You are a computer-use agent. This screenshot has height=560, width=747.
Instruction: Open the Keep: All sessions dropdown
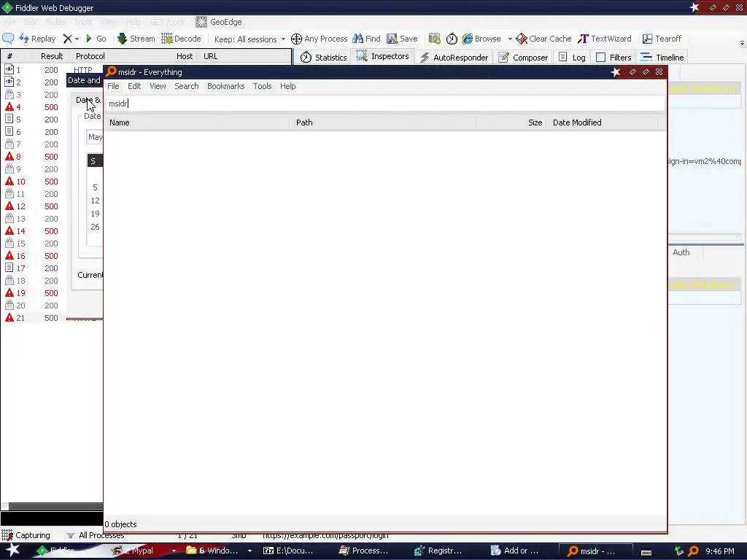click(x=249, y=39)
